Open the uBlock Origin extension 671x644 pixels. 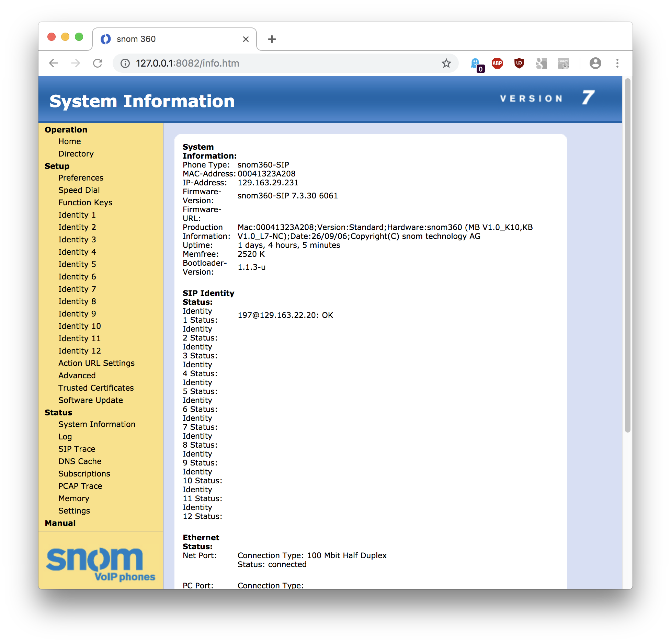(x=519, y=63)
